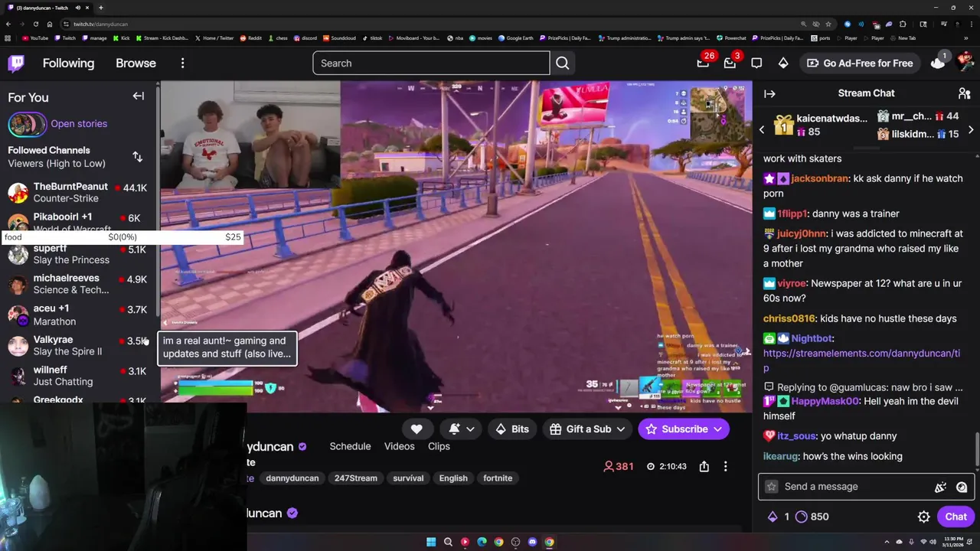Collapse the For You sidebar
980x551 pixels.
point(138,96)
